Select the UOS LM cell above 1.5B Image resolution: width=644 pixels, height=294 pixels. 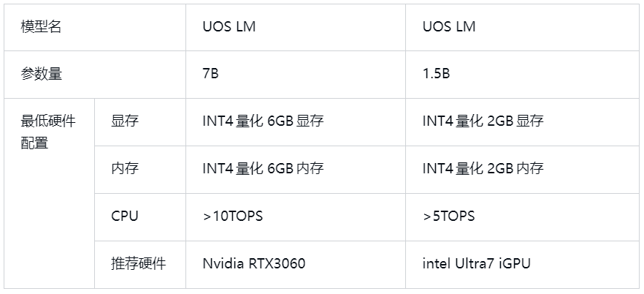point(449,27)
